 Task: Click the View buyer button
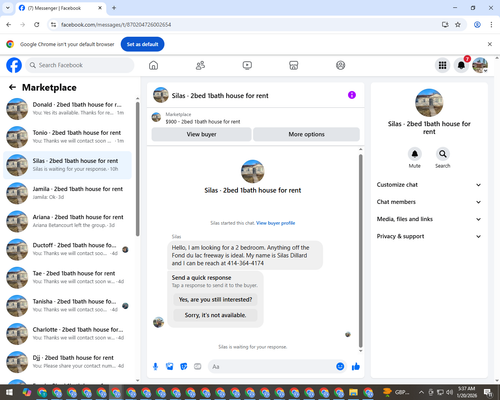[x=201, y=134]
